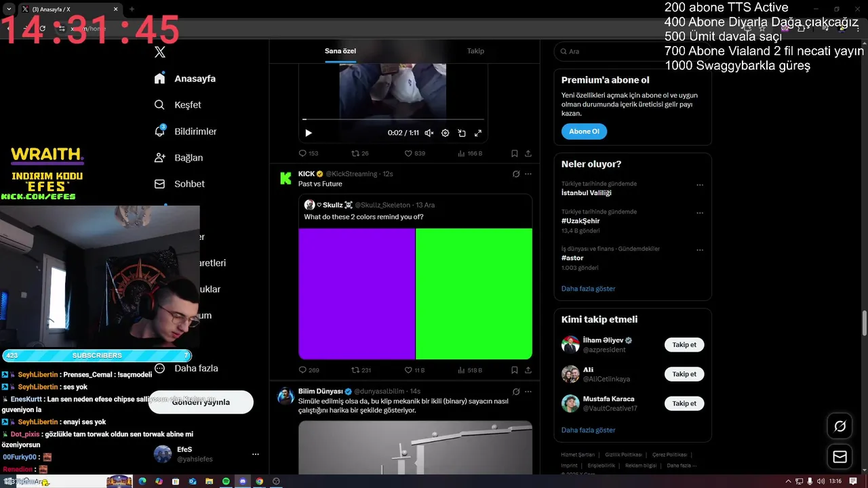Viewport: 868px width, 488px height.
Task: Open more options for #astor trend
Action: point(700,250)
